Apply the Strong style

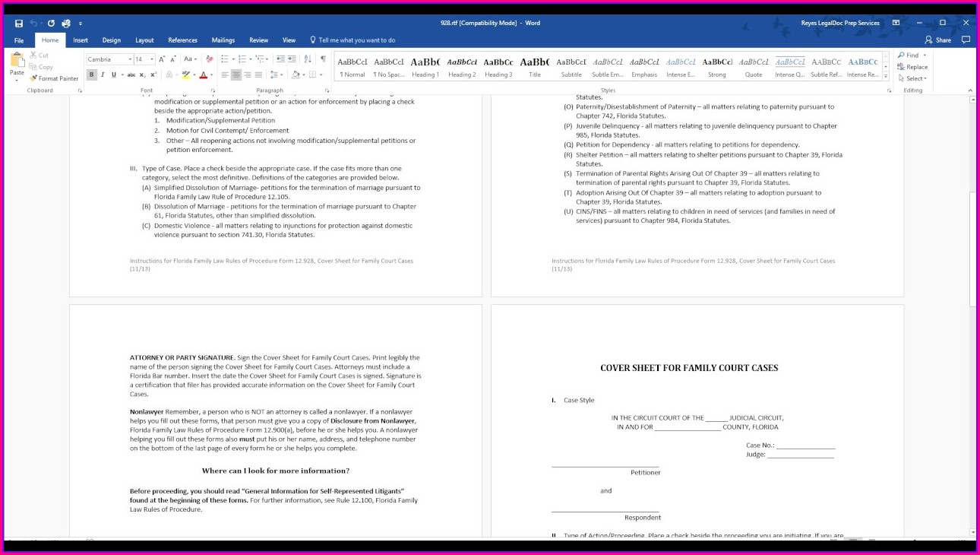click(717, 67)
